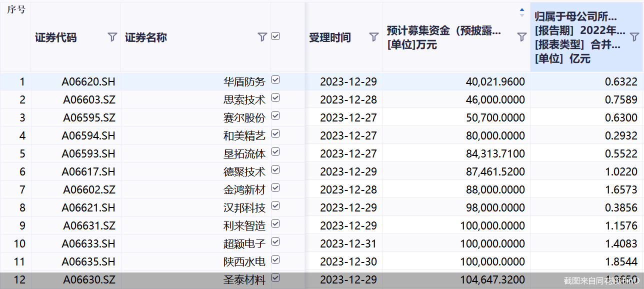Click fundraising value 84,313.7100

495,154
